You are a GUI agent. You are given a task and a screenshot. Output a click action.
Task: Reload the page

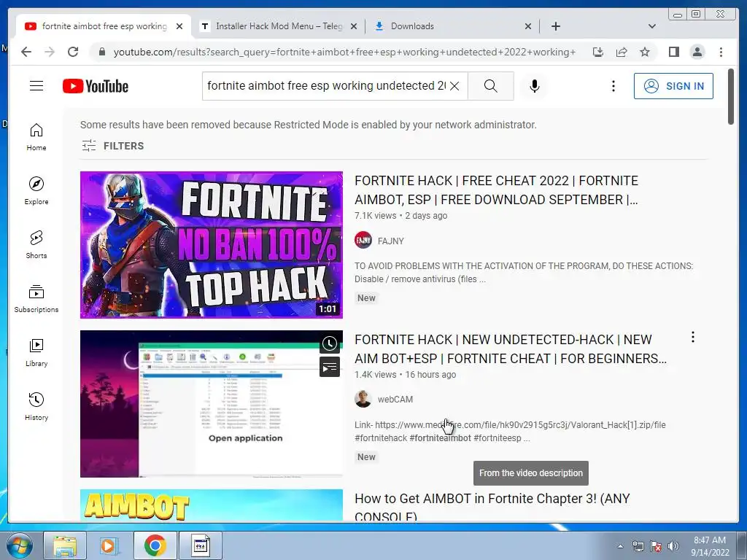73,52
